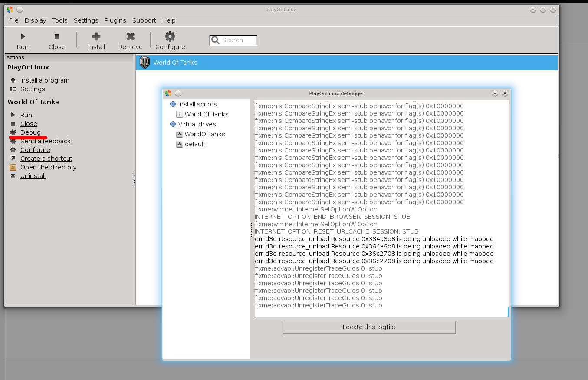Click the INTERNET_OPTION_RESET_URLCACHE_SESSION: STUB log line
The width and height of the screenshot is (588, 380).
click(x=337, y=231)
